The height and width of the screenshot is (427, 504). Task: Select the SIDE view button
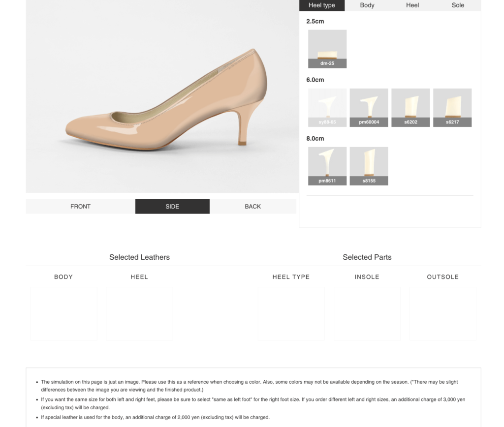pyautogui.click(x=172, y=207)
